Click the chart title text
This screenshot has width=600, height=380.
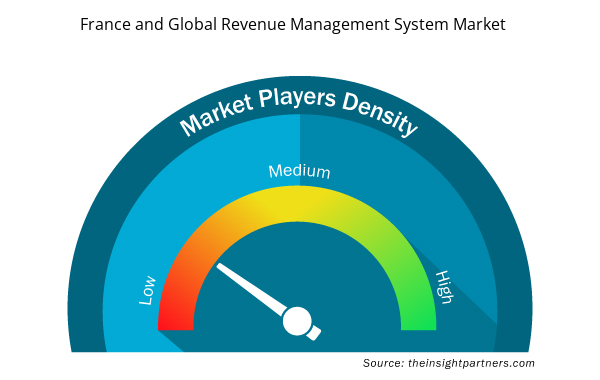pos(293,24)
